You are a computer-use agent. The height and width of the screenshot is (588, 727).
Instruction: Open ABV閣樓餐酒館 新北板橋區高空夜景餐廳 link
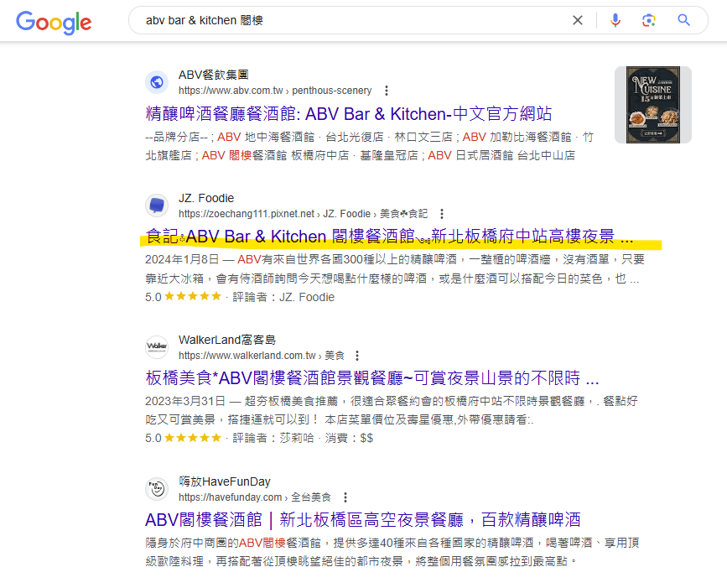coord(362,519)
